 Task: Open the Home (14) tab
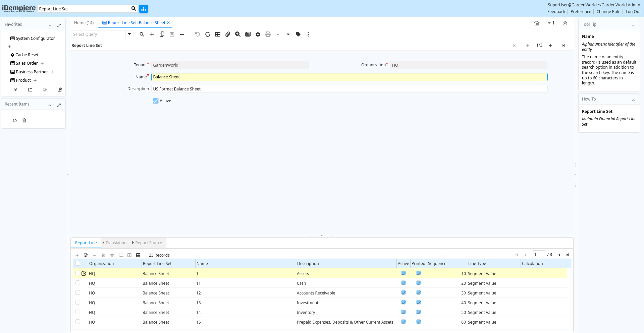[x=84, y=23]
